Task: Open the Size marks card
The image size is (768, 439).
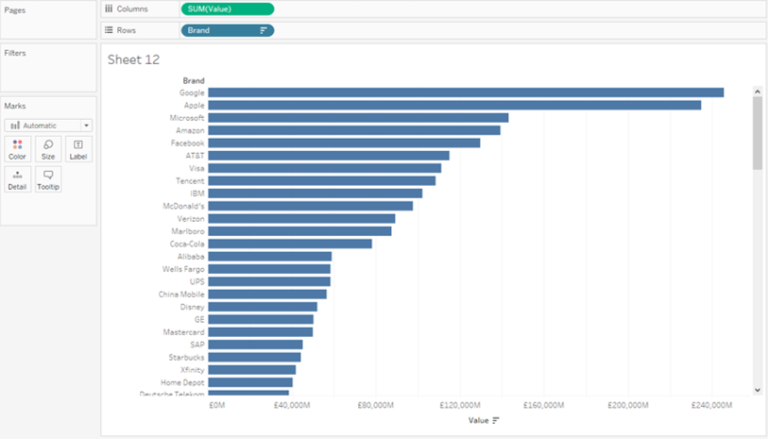Action: coord(48,149)
